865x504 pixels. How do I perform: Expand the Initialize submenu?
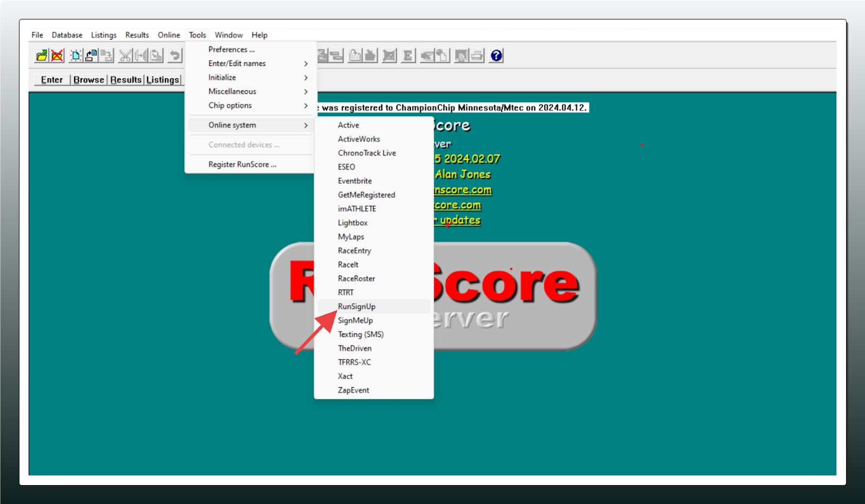coord(251,78)
